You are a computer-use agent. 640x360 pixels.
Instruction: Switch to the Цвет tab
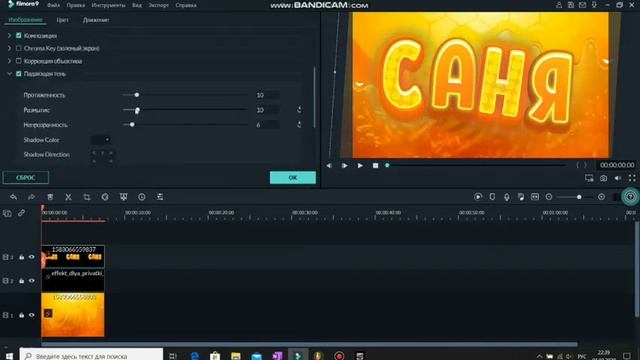[62, 20]
